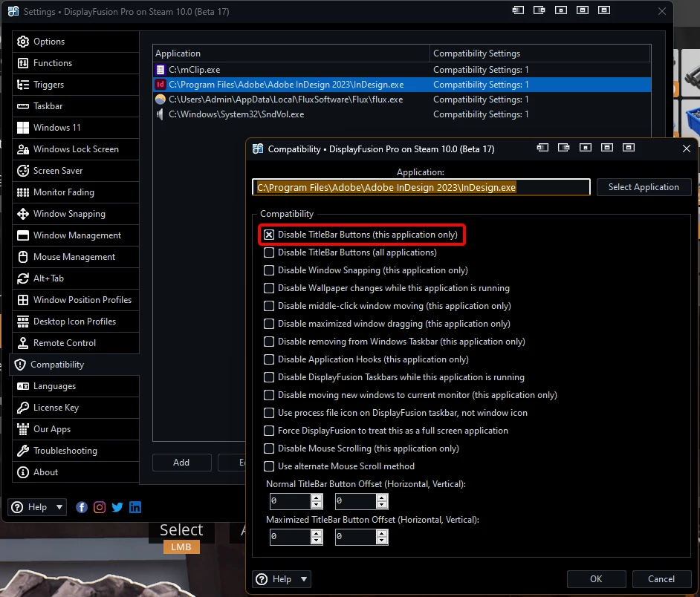Screen dimensions: 700x597
Task: Tick Disable Wallpaper changes while application runs
Action: point(269,288)
